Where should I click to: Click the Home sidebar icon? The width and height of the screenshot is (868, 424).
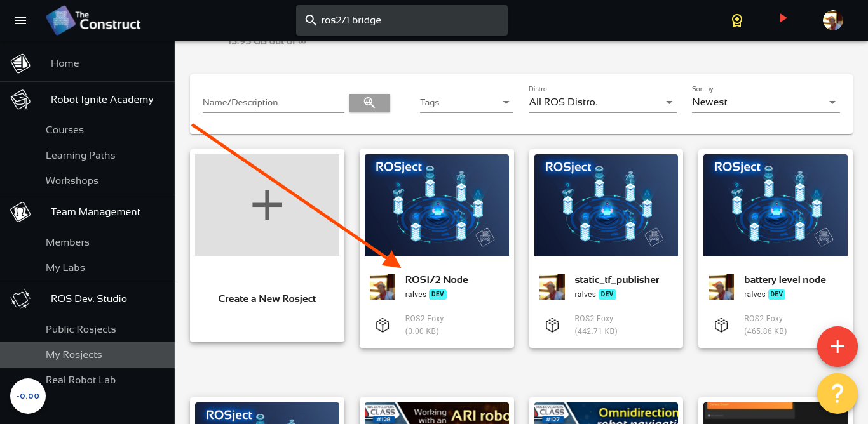point(20,63)
